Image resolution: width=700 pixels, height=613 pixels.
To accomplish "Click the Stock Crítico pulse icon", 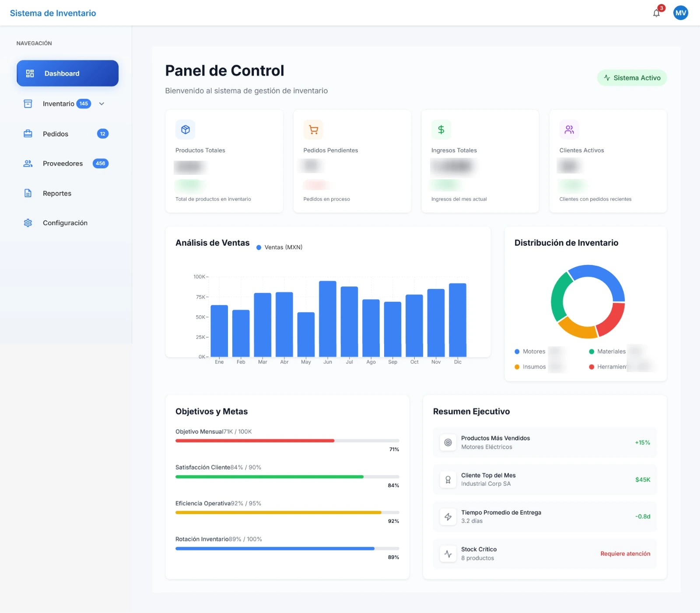I will coord(448,554).
